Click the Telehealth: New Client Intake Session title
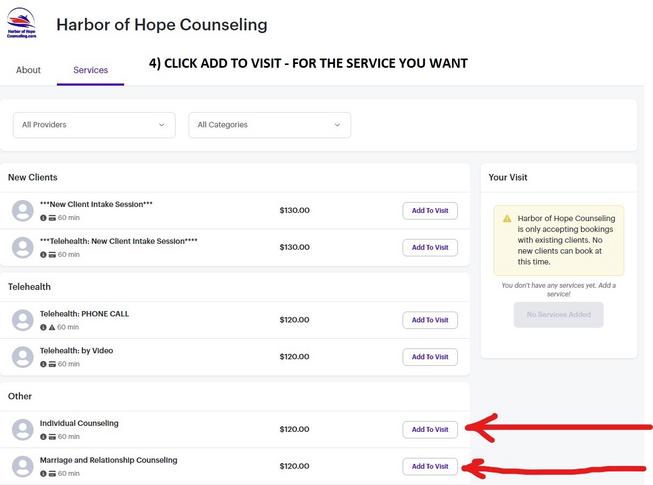This screenshot has height=485, width=653. coord(119,241)
